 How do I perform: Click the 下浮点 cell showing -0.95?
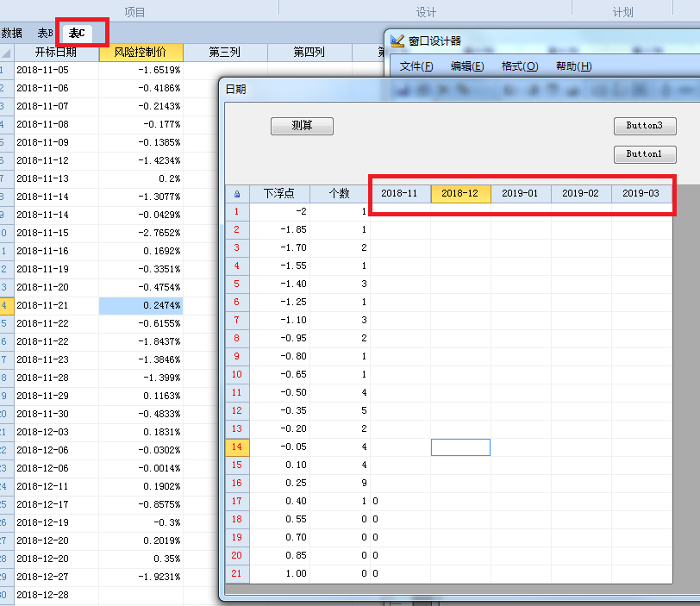point(279,339)
